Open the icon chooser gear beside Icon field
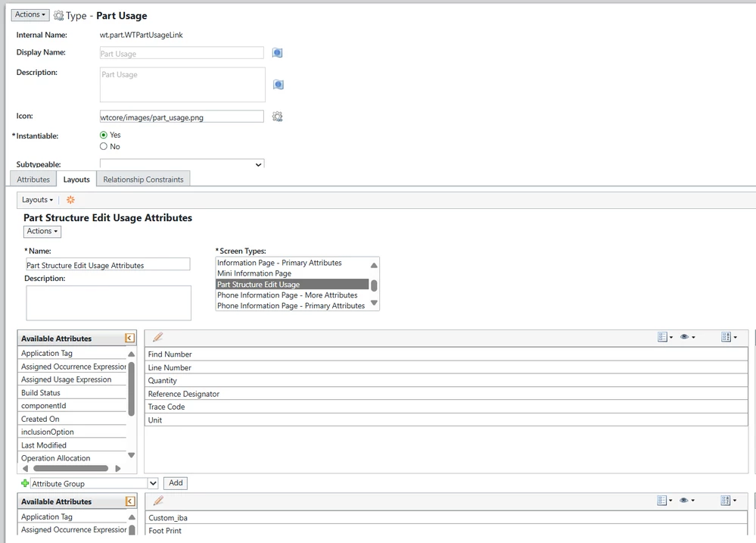 [277, 117]
